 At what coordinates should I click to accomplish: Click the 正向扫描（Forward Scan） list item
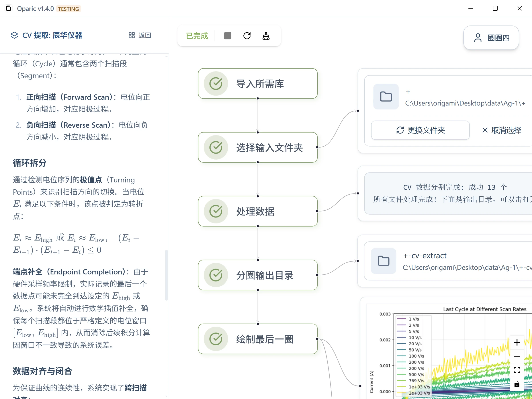(88, 103)
